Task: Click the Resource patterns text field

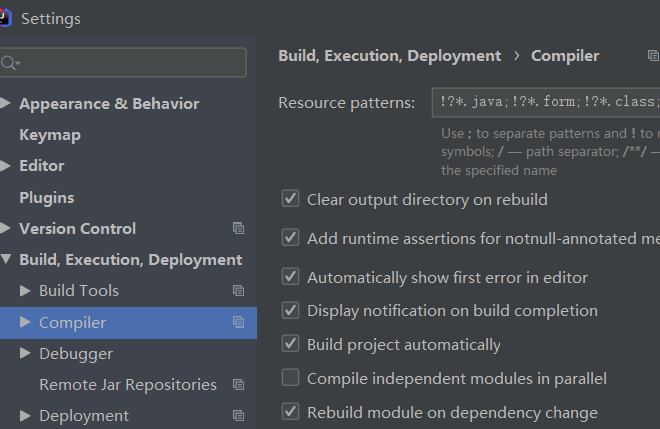Action: [546, 102]
